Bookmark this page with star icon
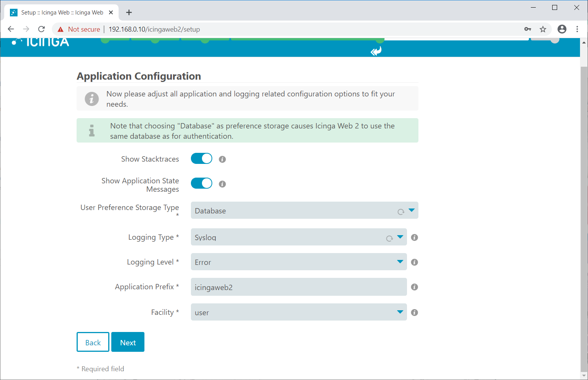 point(543,29)
